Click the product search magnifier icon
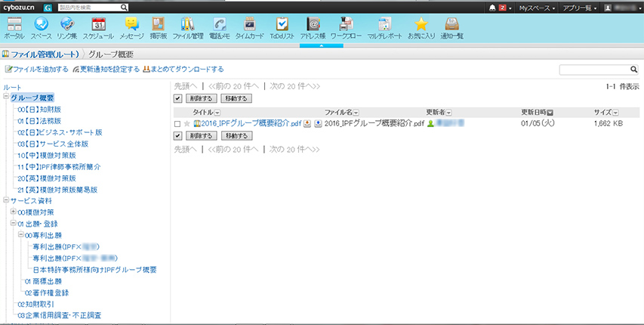 coord(124,8)
